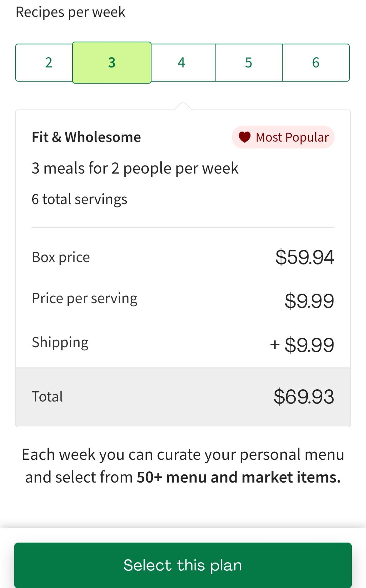
Task: Click the Recipes per week heading
Action: (x=70, y=12)
